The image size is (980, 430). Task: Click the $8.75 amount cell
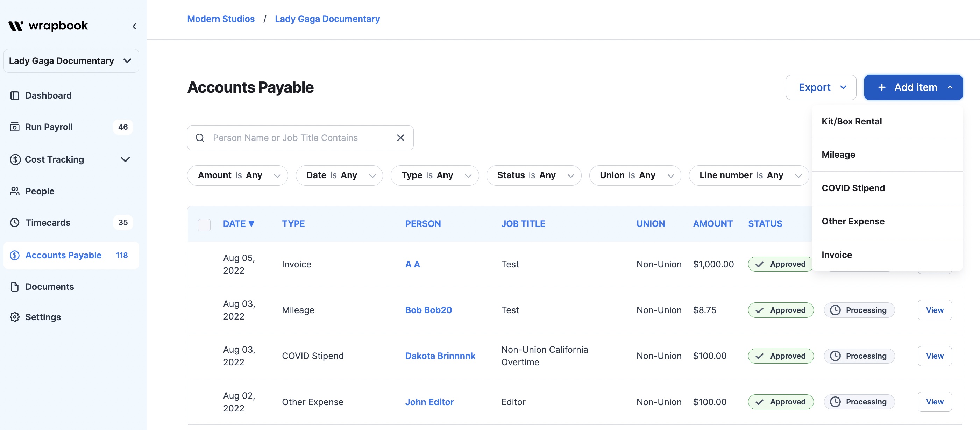704,310
